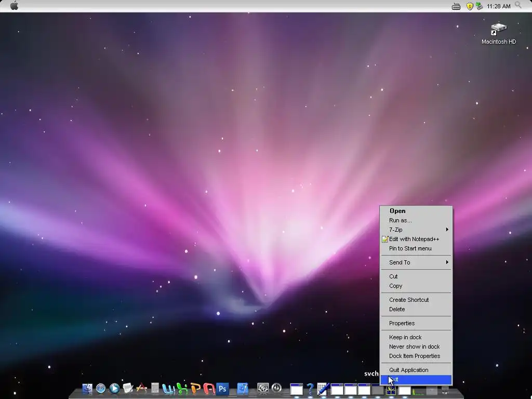This screenshot has height=399, width=532.
Task: Open the green graph Task Manager dock icon
Action: coord(418,391)
